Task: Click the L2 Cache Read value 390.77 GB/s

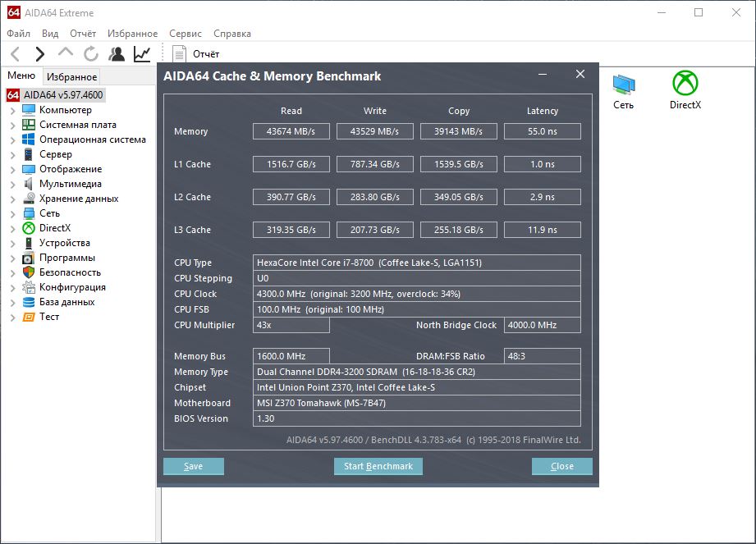Action: (x=291, y=197)
